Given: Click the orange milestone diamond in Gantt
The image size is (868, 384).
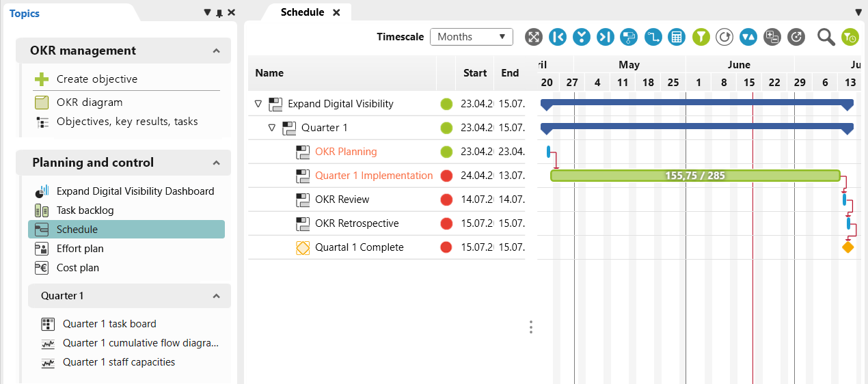Looking at the screenshot, I should point(848,247).
